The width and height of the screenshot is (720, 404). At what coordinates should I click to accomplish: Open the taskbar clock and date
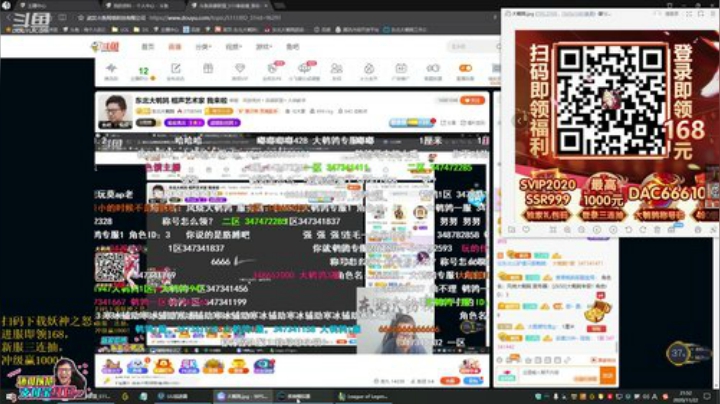(x=686, y=396)
